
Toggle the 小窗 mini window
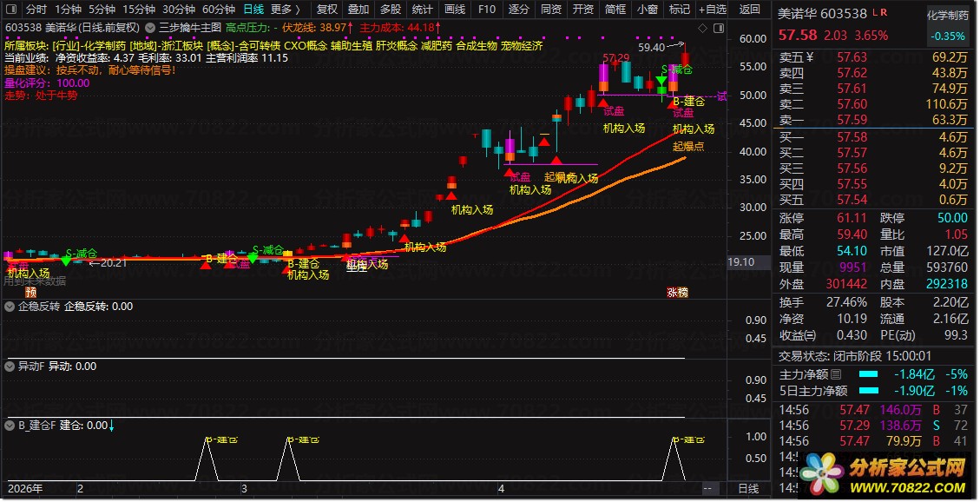pyautogui.click(x=648, y=10)
